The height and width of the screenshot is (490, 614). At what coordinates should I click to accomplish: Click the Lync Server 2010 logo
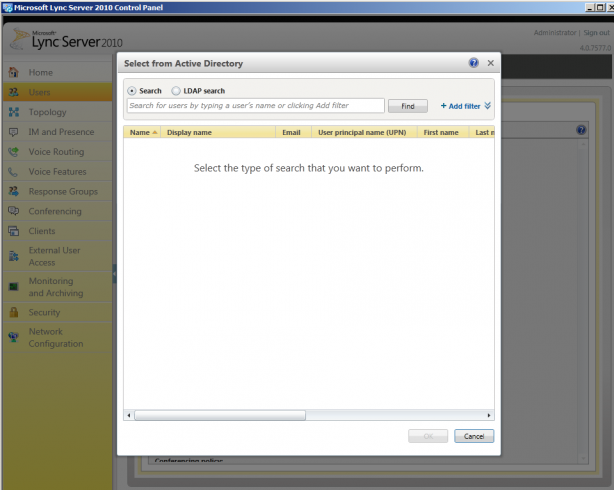(67, 40)
